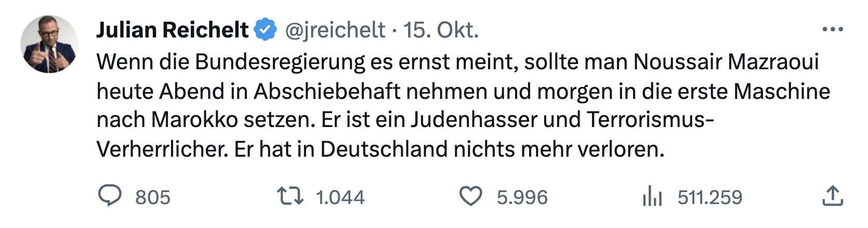This screenshot has width=868, height=228.
Task: Click the repost count 1.044
Action: pos(340,197)
